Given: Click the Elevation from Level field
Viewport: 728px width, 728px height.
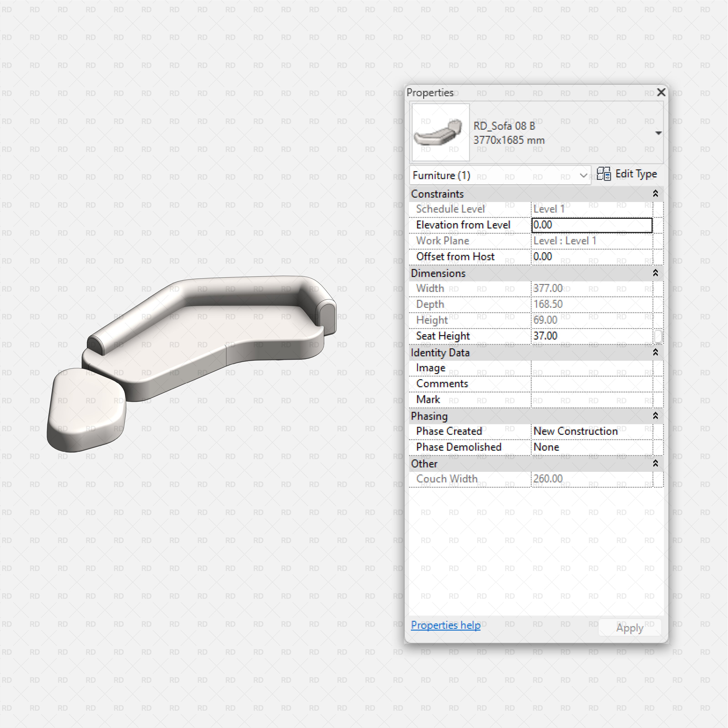Looking at the screenshot, I should (591, 225).
